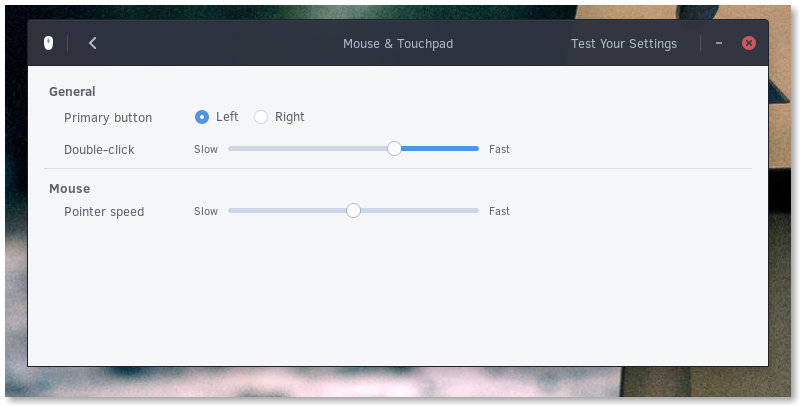800x406 pixels.
Task: Click the Fast label beside Double-click slider
Action: tap(499, 149)
